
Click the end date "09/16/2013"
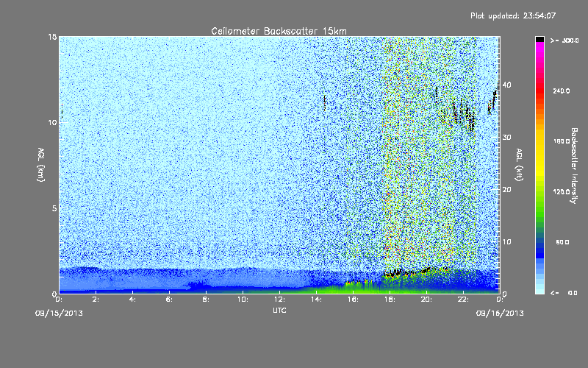500,314
